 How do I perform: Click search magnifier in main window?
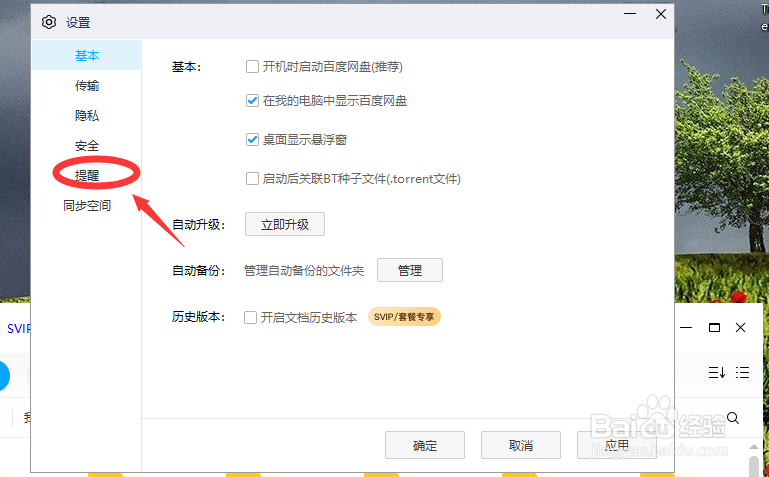tap(733, 418)
